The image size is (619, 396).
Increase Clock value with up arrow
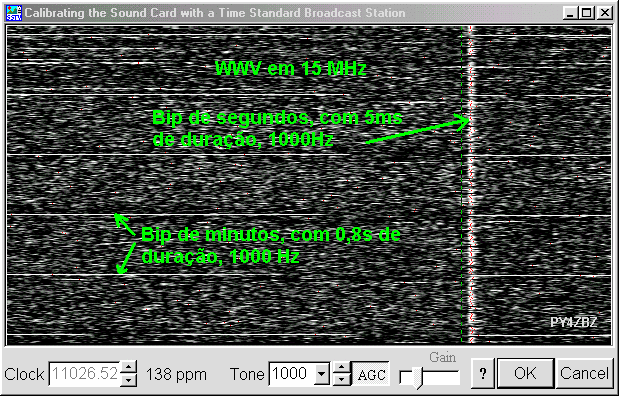click(x=129, y=367)
